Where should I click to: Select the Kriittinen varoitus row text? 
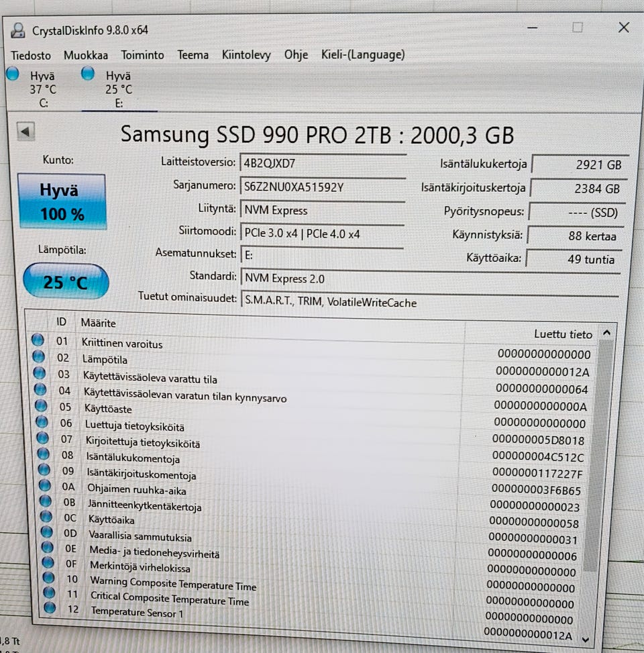[122, 344]
